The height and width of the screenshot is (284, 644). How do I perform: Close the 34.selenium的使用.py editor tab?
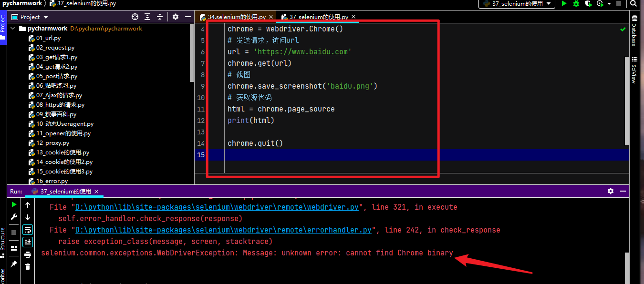click(271, 17)
